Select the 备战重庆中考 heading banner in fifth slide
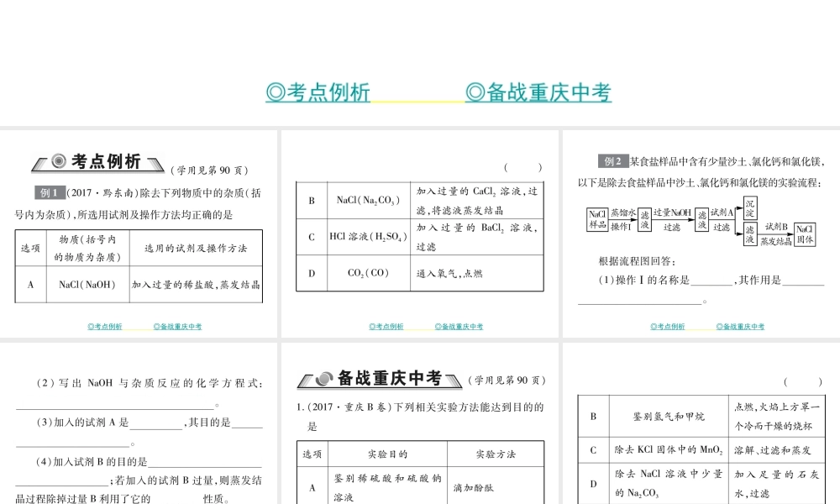Screen dimensions: 840x504 coord(380,379)
